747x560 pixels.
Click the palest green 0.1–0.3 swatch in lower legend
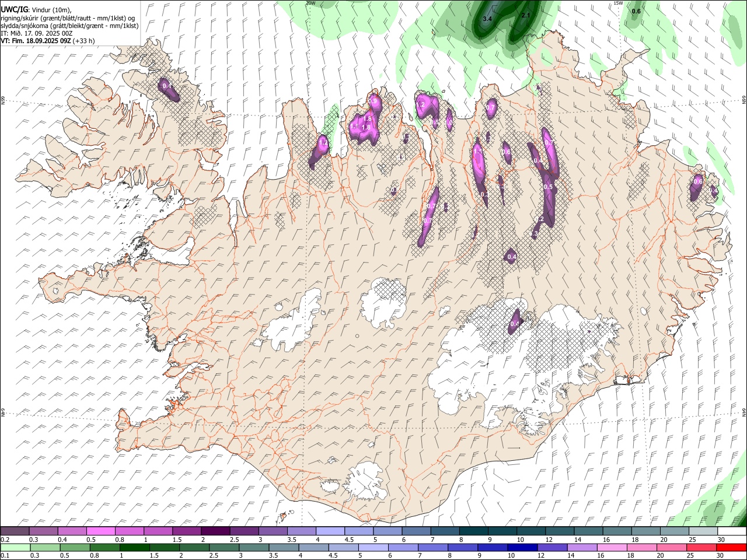16,548
